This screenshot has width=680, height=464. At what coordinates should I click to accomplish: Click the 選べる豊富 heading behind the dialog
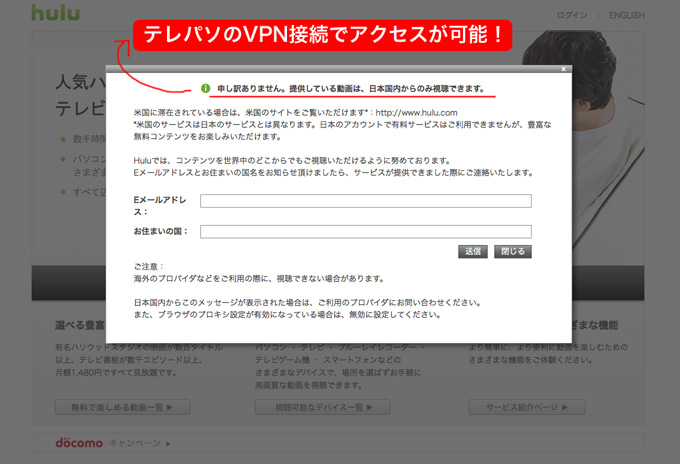(x=80, y=325)
